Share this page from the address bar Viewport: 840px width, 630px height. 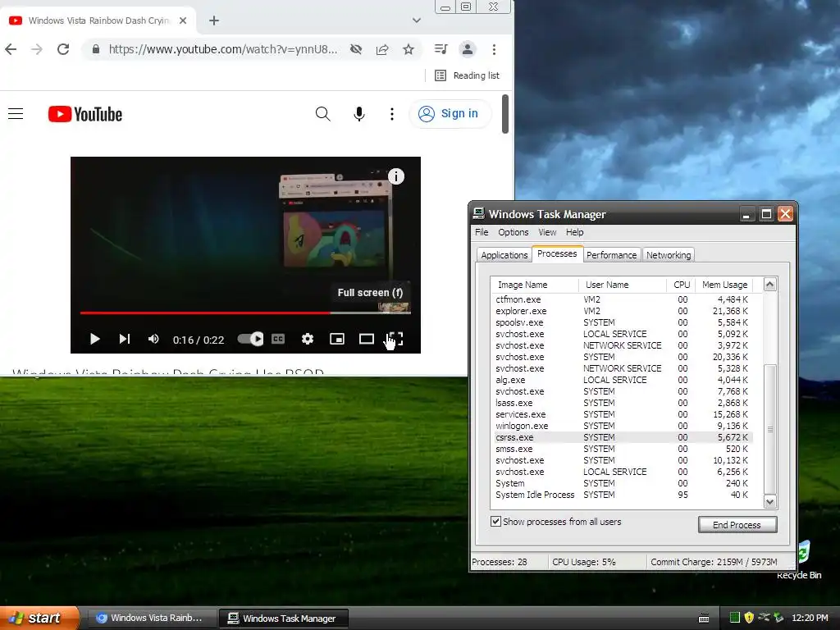(x=382, y=49)
